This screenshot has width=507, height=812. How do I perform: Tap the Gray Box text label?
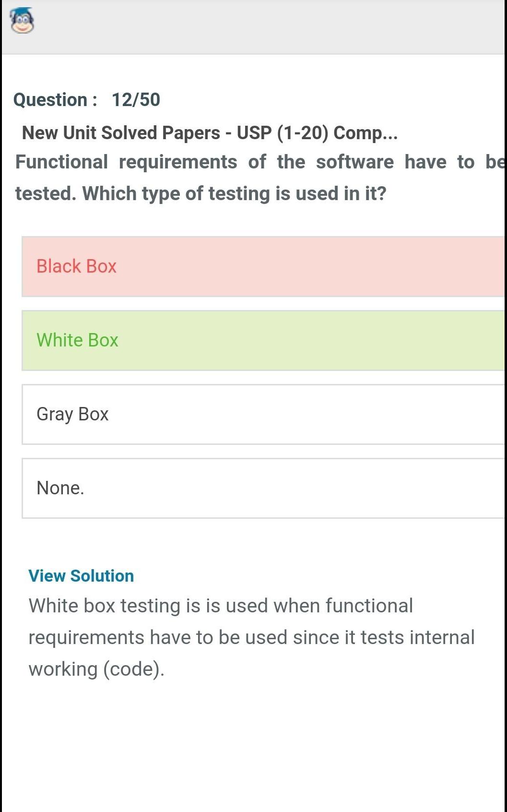(72, 414)
